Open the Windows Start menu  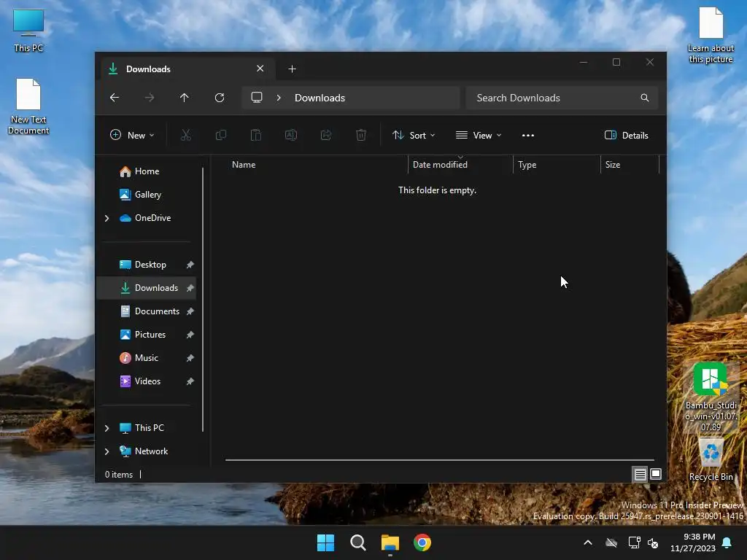pos(326,542)
